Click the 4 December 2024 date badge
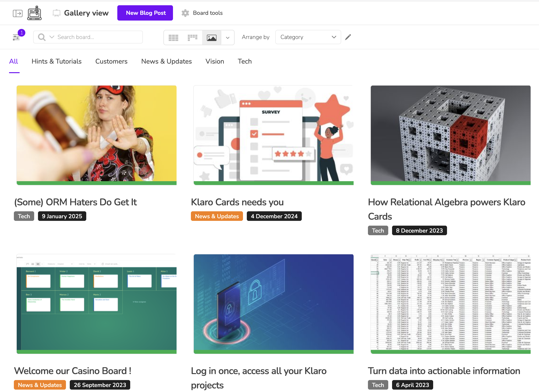Viewport: 539px width, 392px height. [274, 216]
